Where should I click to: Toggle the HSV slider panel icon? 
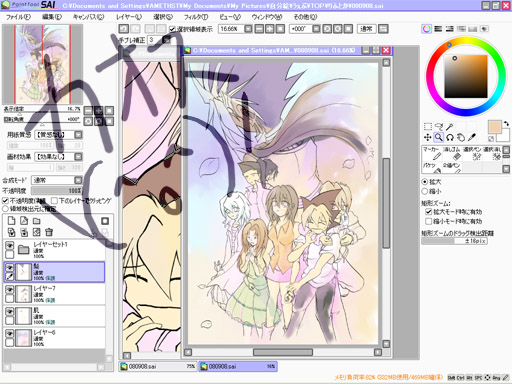450,29
